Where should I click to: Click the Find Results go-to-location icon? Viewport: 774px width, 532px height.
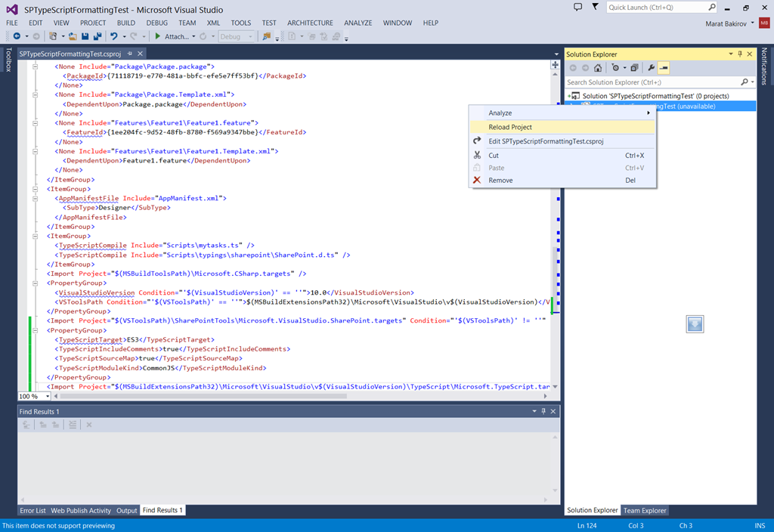tap(26, 425)
